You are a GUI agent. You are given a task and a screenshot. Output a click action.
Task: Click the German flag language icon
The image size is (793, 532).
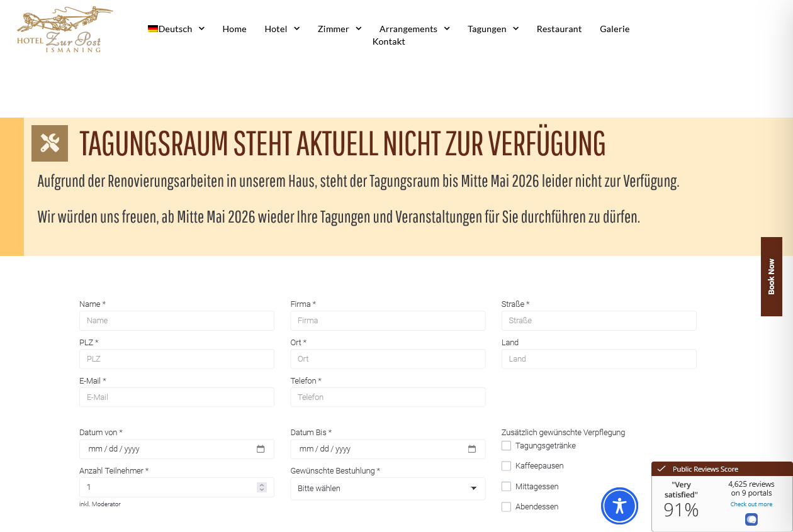tap(153, 29)
